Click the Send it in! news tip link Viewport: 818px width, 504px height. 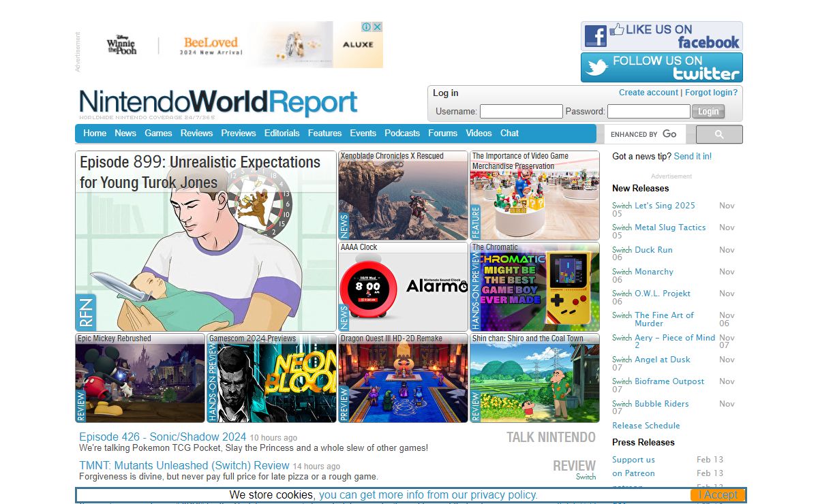coord(693,157)
